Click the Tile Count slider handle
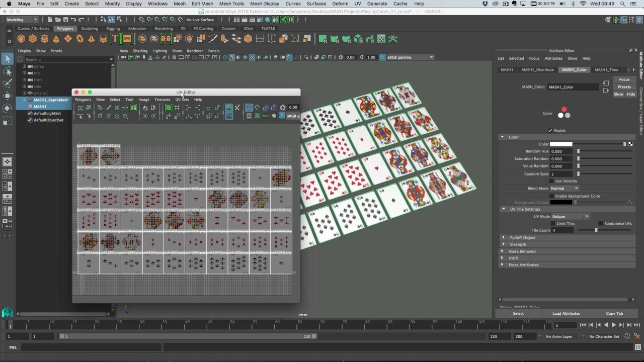 pyautogui.click(x=596, y=231)
